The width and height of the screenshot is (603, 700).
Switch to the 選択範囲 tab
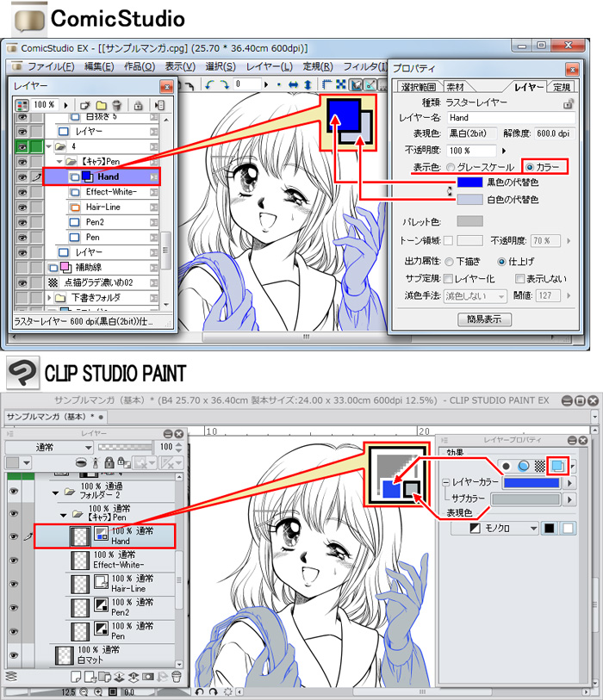pos(418,87)
